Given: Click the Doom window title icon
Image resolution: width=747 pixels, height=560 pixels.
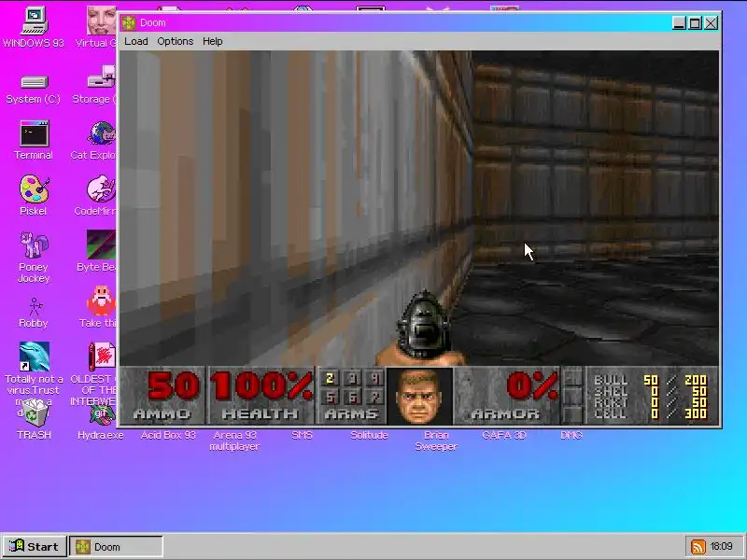Looking at the screenshot, I should 129,22.
